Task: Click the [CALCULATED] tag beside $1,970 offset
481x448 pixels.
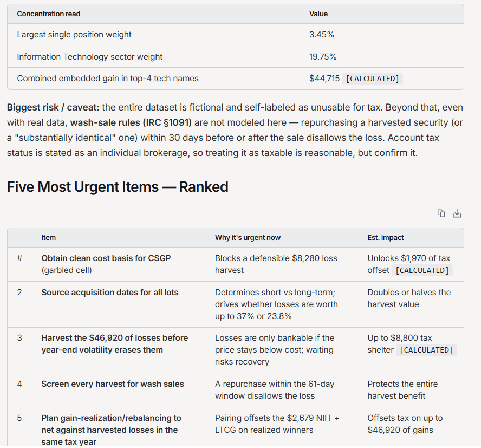Action: pos(422,270)
